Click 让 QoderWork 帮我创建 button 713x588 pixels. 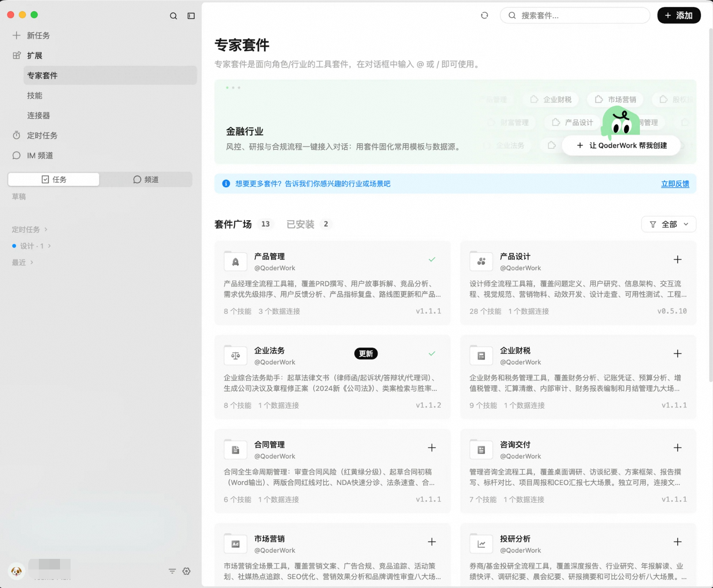tap(621, 146)
